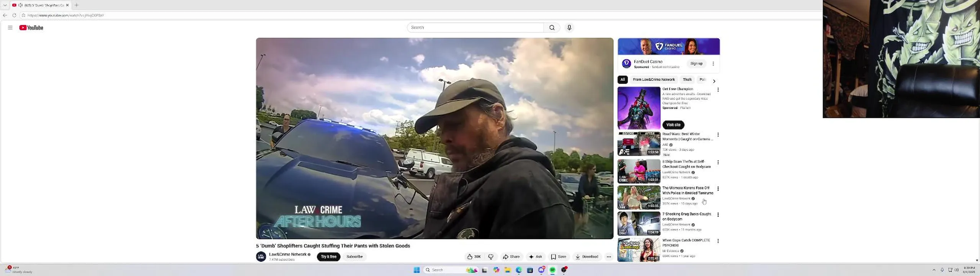The image size is (980, 276).
Task: Open options for Ultimate Karens video
Action: point(718,189)
